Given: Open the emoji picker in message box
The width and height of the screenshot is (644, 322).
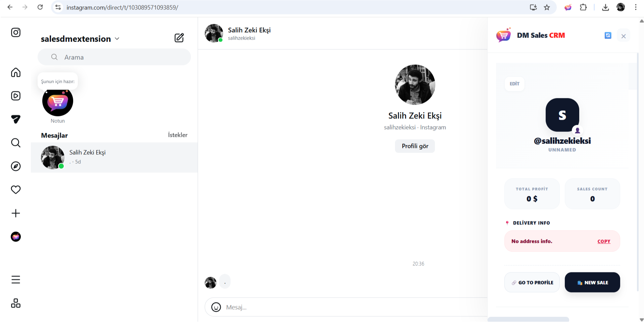Looking at the screenshot, I should click(x=216, y=307).
